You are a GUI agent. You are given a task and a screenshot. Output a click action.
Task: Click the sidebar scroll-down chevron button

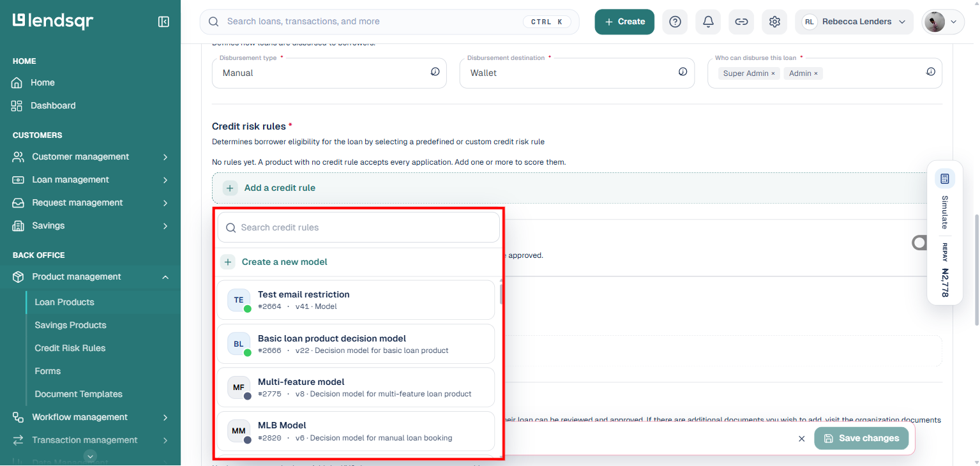[91, 456]
